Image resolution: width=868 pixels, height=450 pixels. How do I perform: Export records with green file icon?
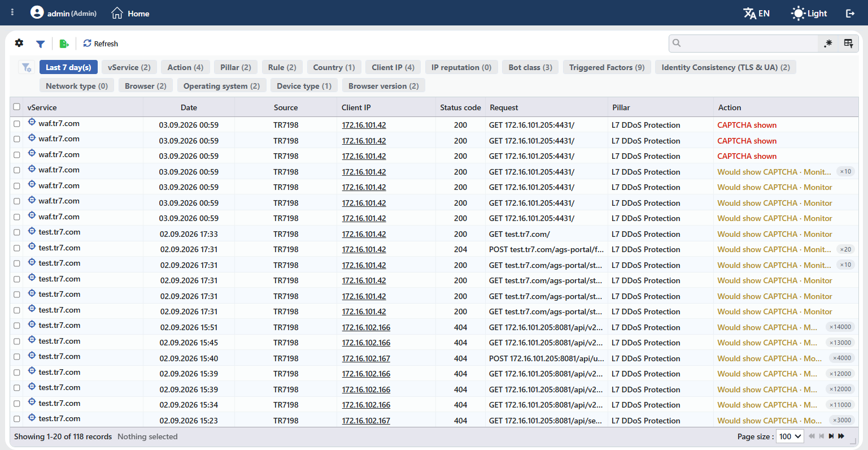tap(64, 44)
